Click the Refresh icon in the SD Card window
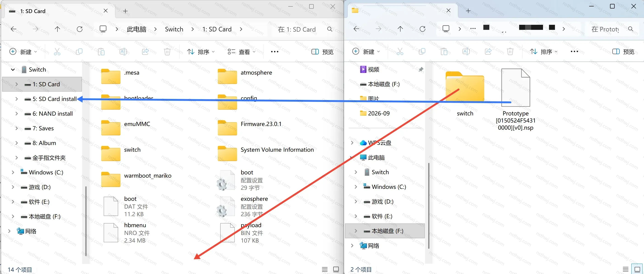 point(79,29)
